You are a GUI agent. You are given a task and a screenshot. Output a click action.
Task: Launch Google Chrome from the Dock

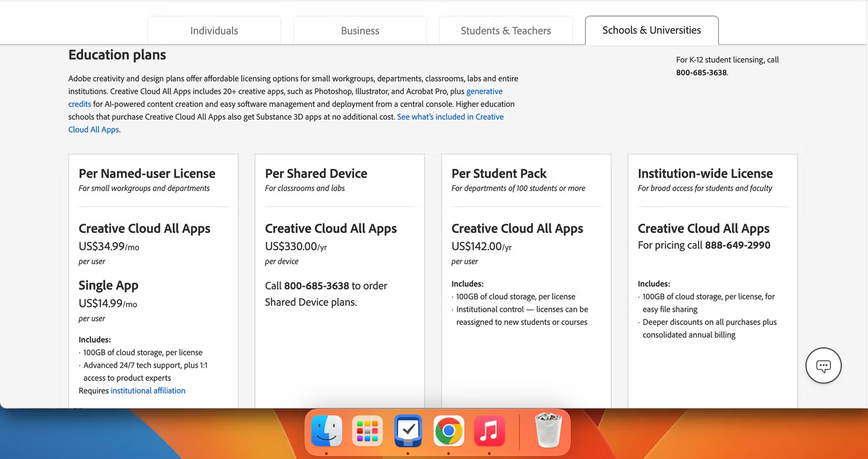coord(448,431)
